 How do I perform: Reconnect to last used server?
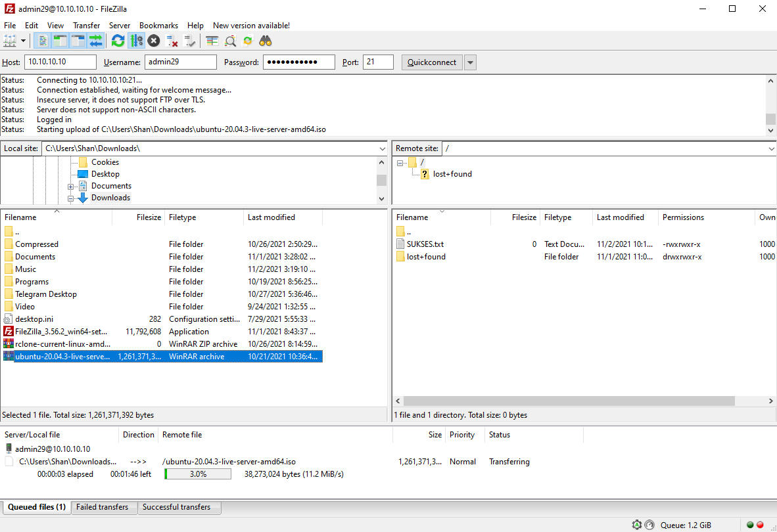point(190,41)
